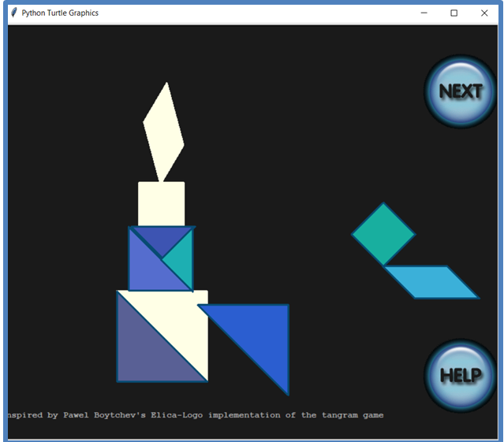Maximize the Python Turtle Graphics window
This screenshot has height=442, width=504.
click(x=454, y=13)
